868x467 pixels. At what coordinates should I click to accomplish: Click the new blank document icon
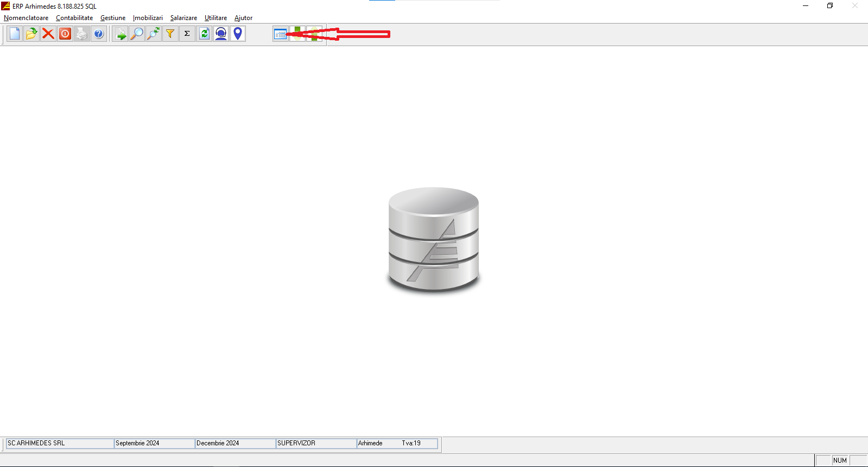pyautogui.click(x=15, y=34)
